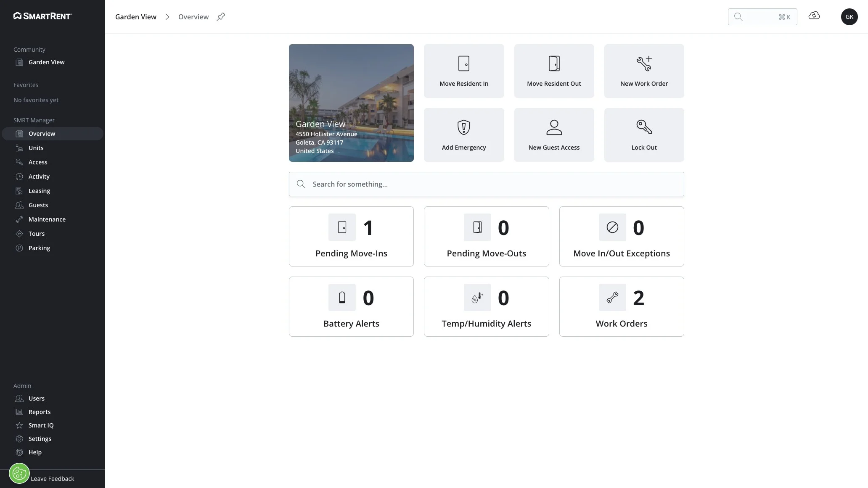Open the Temp/Humidity Alerts card
Screen dimensions: 868x488
[x=486, y=306]
